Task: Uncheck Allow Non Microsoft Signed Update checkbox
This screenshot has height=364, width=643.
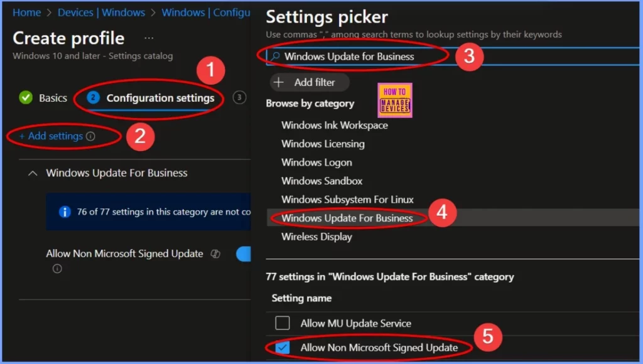Action: coord(283,348)
